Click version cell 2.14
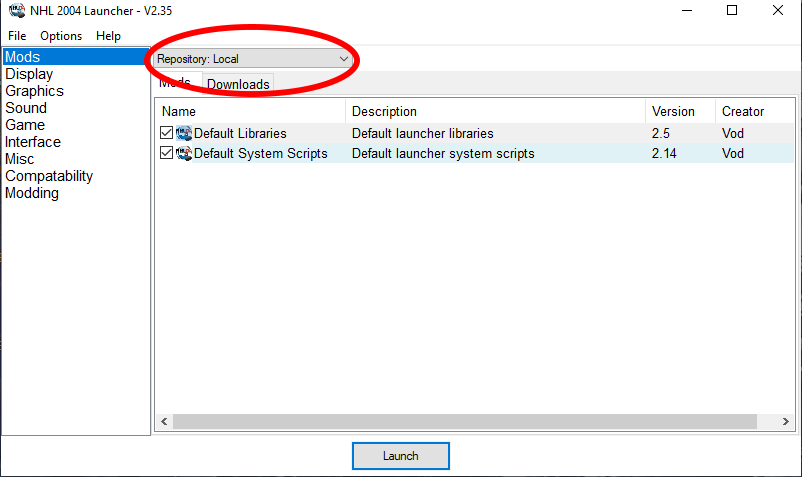Image resolution: width=802 pixels, height=477 pixels. (x=664, y=153)
